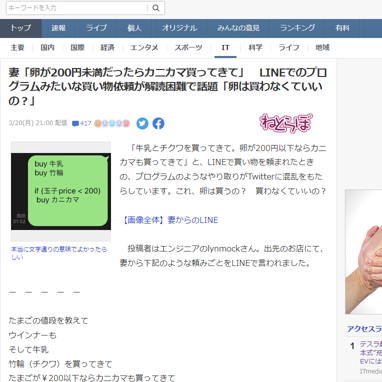Screen dimensions: 382x382
Task: Share article via Facebook icon
Action: click(x=158, y=123)
